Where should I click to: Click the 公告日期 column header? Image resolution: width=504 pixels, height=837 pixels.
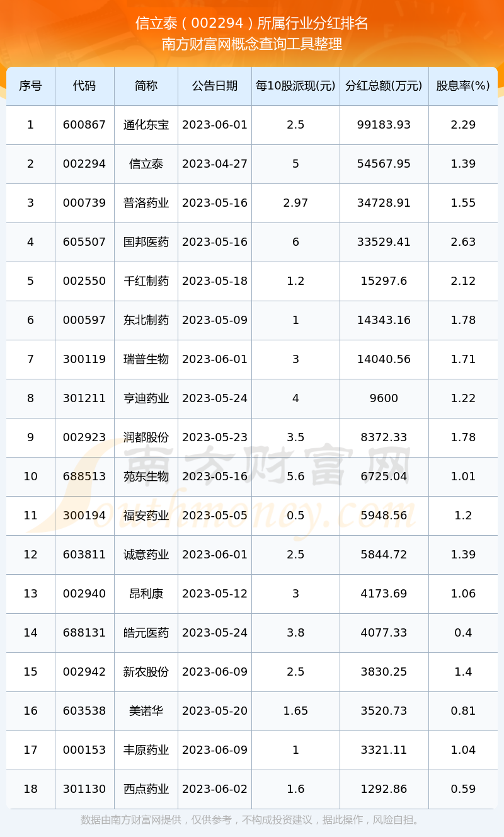pyautogui.click(x=215, y=86)
